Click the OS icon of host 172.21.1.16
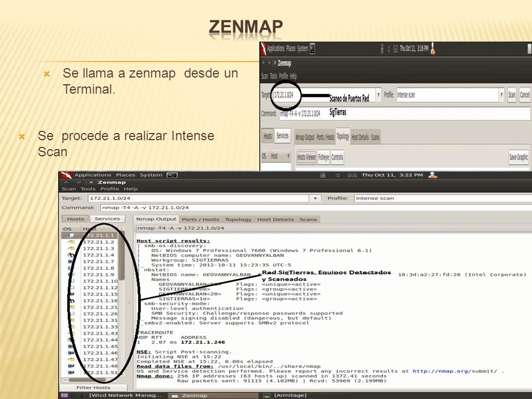This screenshot has width=532, height=399. click(x=71, y=300)
